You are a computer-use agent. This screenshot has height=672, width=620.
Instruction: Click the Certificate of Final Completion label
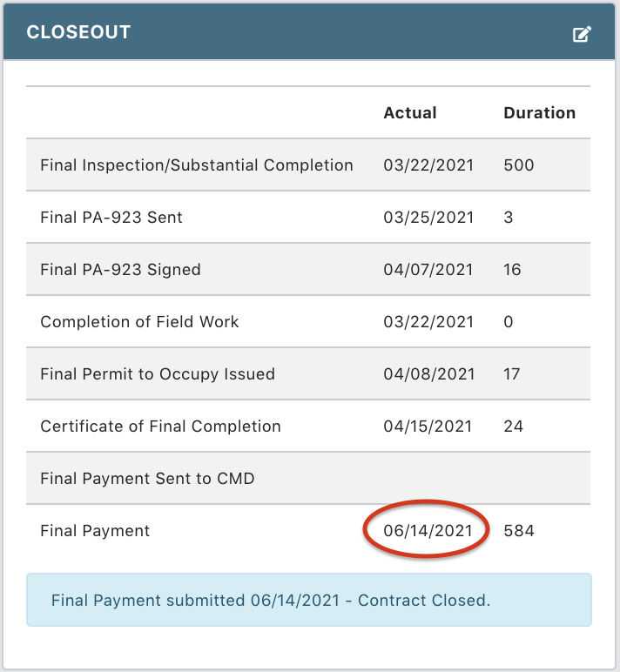[x=161, y=427]
